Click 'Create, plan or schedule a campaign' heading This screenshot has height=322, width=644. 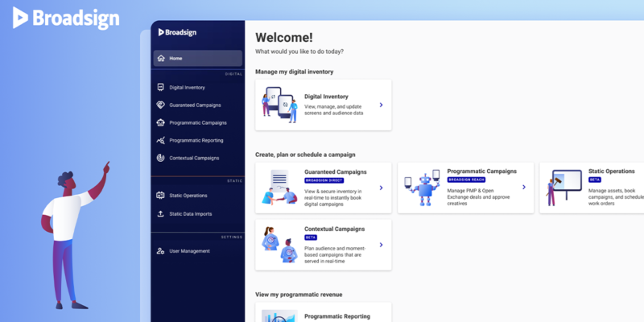pos(305,155)
